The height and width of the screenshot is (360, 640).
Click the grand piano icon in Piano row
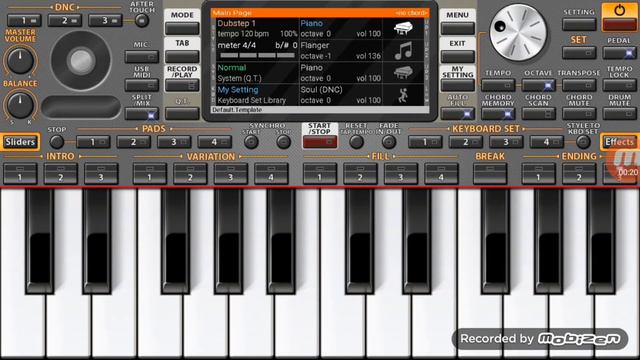tap(403, 29)
